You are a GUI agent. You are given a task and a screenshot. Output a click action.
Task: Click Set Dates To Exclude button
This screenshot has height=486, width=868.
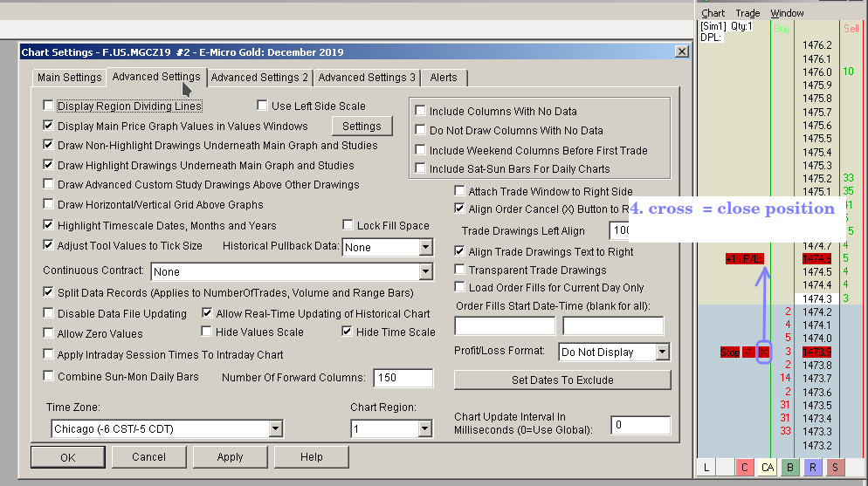[x=561, y=380]
